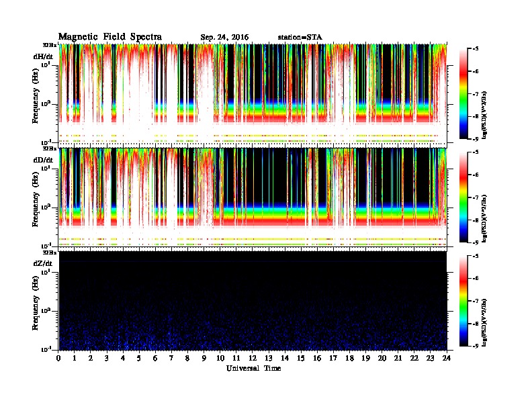The height and width of the screenshot is (411, 532).
Task: Click the dH/dt spectrogram plot
Action: [x=253, y=93]
